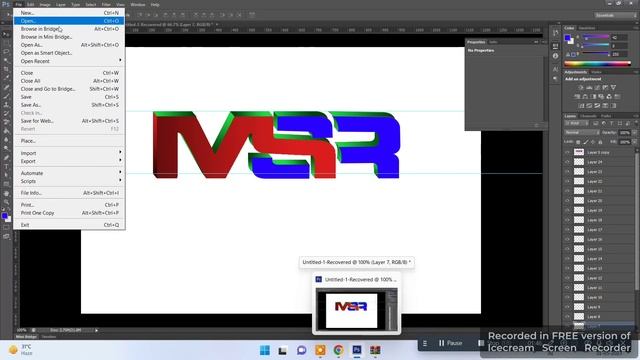Open the Edit menu in menu bar
This screenshot has height=360, width=640.
31,4
